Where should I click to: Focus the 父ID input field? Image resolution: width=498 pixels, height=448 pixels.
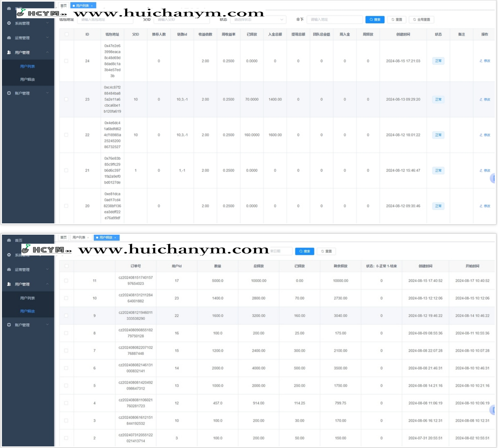click(182, 20)
